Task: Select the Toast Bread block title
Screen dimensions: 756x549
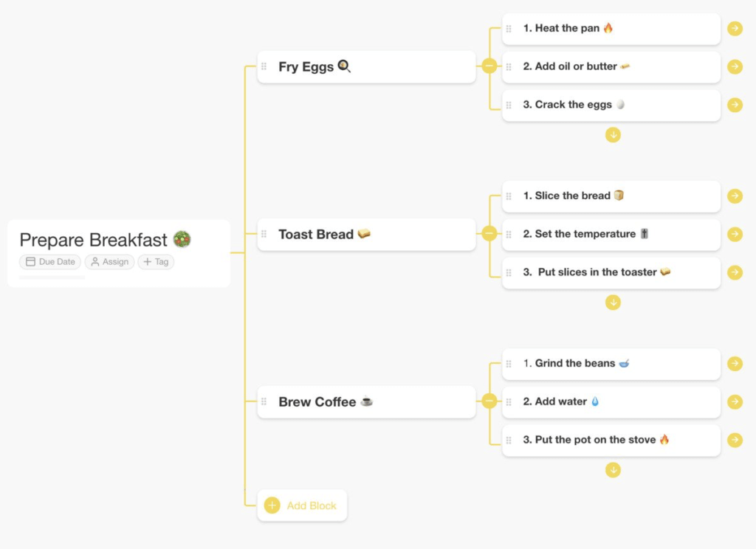Action: click(x=315, y=234)
